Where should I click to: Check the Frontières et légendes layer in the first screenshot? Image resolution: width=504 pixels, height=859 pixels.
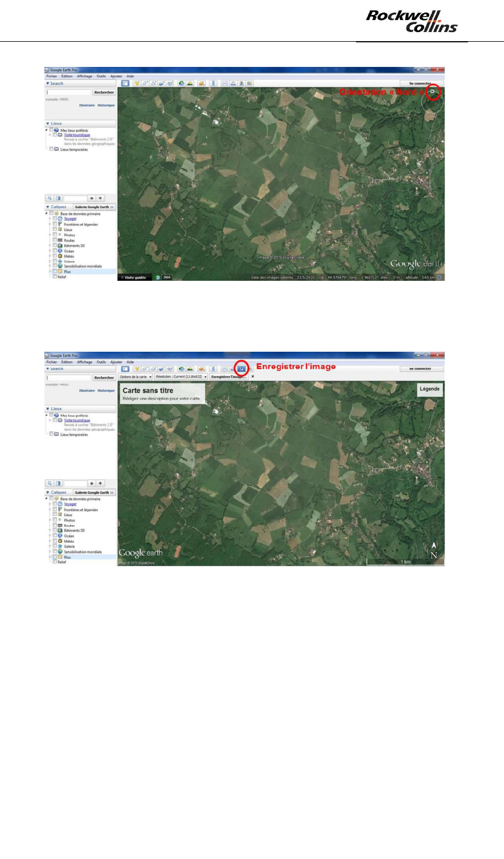[x=55, y=224]
